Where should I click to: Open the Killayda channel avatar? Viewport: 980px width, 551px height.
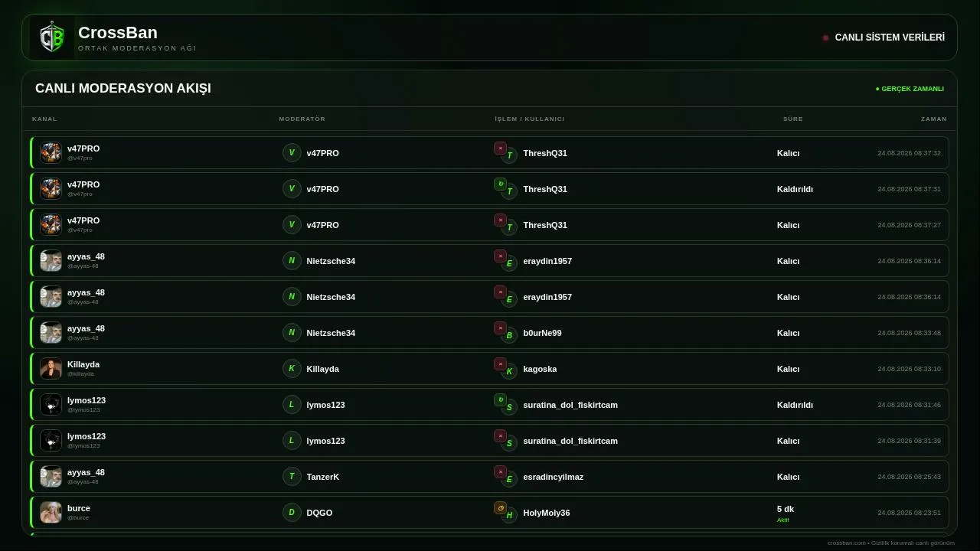click(x=51, y=369)
